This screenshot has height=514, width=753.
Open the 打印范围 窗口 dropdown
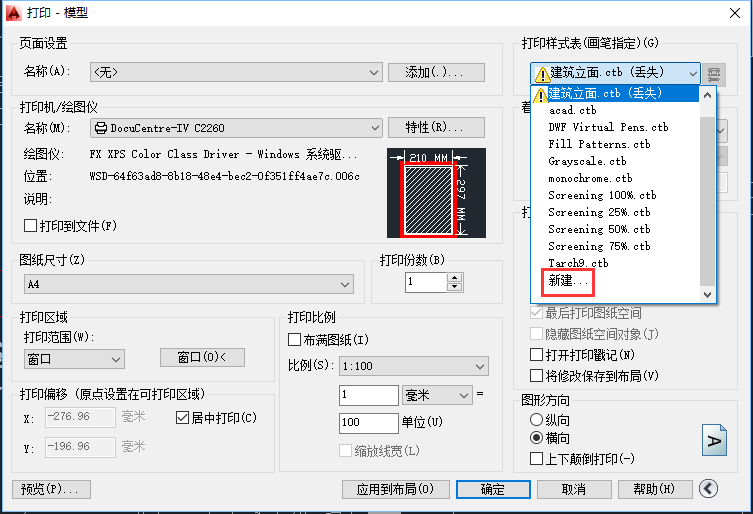pyautogui.click(x=116, y=358)
